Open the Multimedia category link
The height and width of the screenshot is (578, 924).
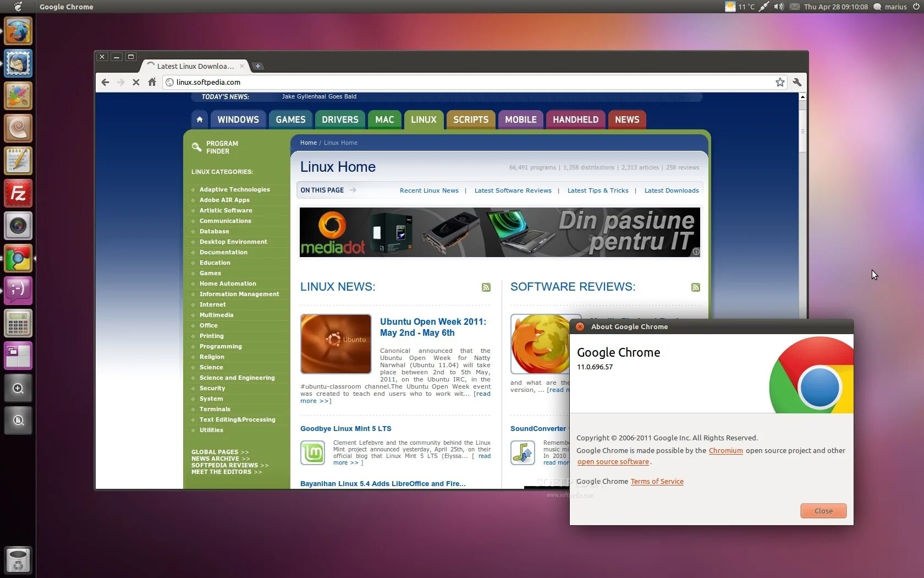tap(216, 315)
